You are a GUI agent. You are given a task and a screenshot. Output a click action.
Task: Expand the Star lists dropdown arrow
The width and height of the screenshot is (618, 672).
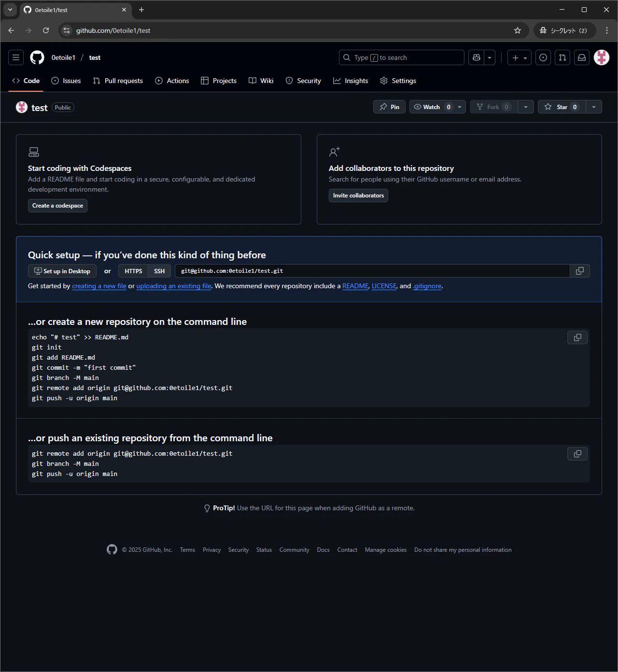[594, 107]
